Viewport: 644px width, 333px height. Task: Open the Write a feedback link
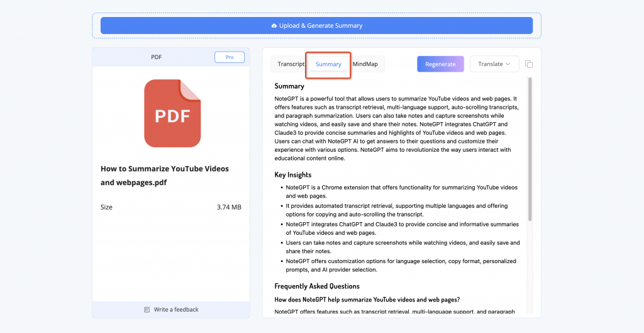(x=175, y=310)
